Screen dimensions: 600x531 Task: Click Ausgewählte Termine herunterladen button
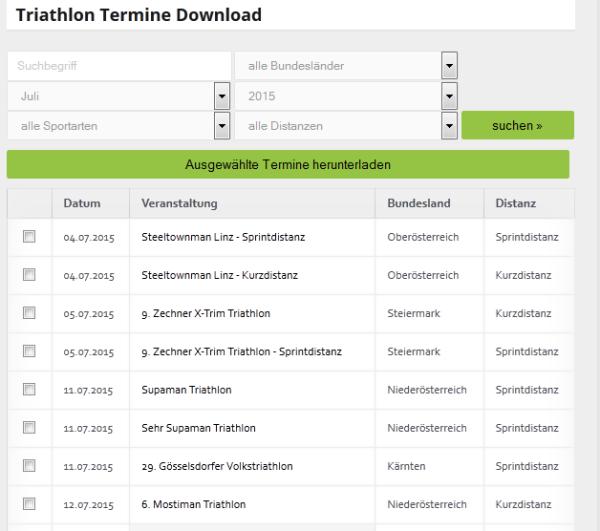tap(288, 165)
